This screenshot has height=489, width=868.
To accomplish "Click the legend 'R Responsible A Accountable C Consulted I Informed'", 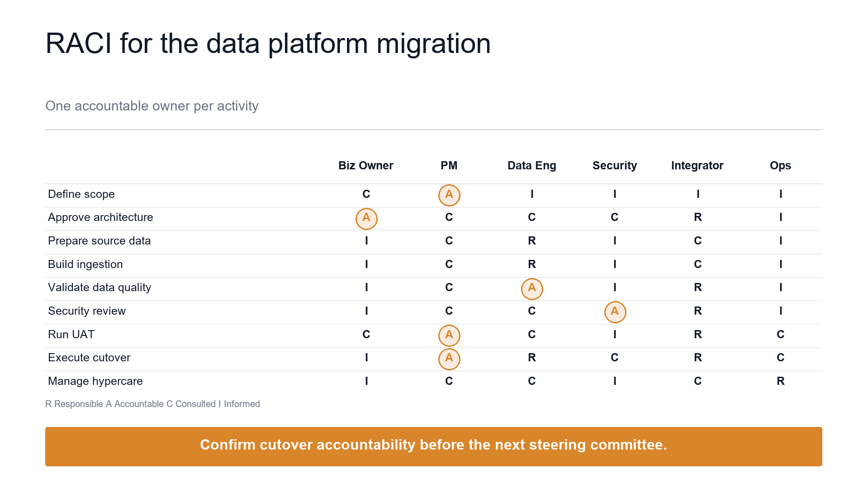I will point(152,404).
